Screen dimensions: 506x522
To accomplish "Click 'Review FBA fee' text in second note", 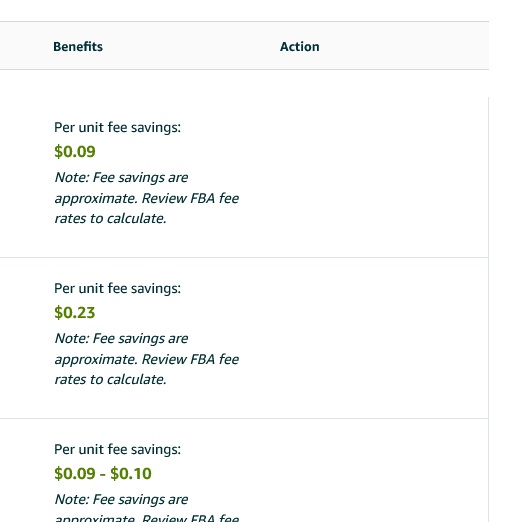I will pyautogui.click(x=190, y=359).
